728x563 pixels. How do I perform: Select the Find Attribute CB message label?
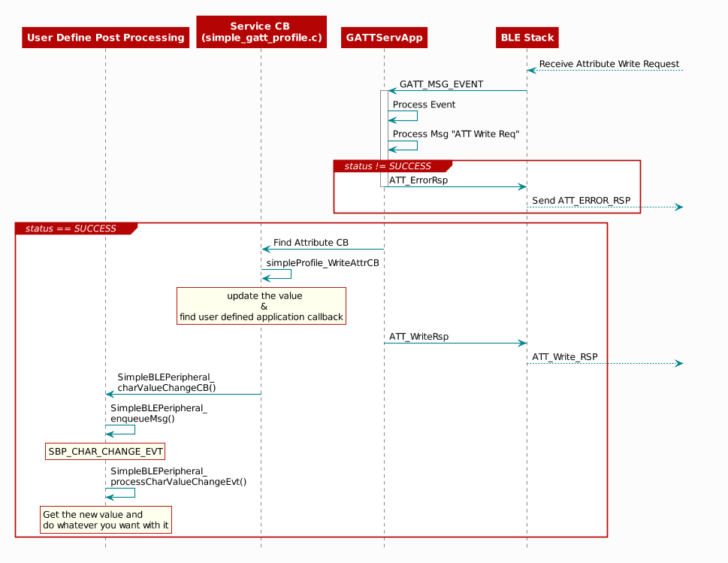pyautogui.click(x=310, y=243)
